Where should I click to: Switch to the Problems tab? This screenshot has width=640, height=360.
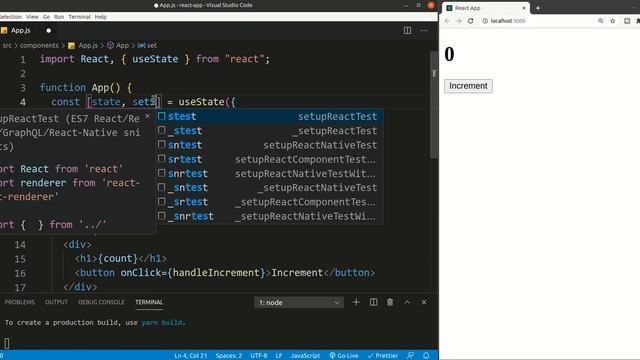click(x=20, y=302)
